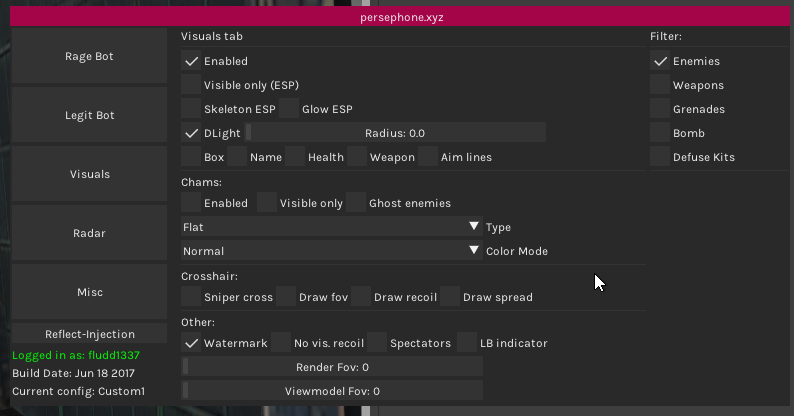This screenshot has height=416, width=794.
Task: Click the DLight Radius slider
Action: pyautogui.click(x=395, y=133)
